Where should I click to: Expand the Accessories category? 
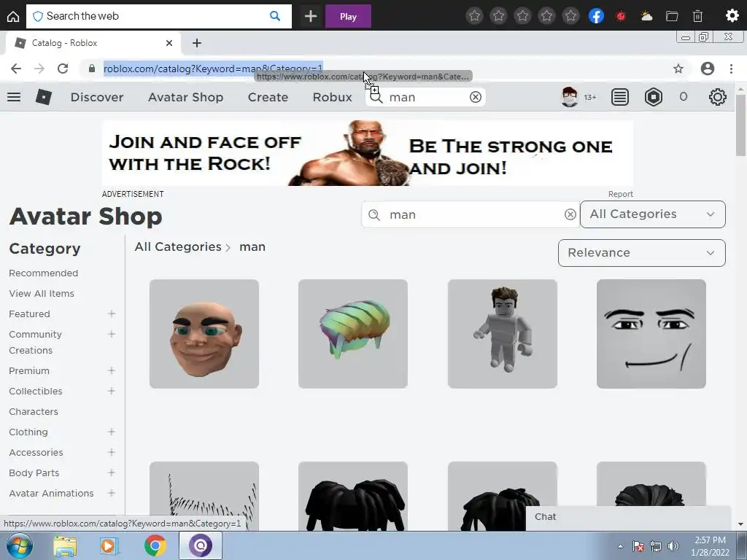(112, 452)
